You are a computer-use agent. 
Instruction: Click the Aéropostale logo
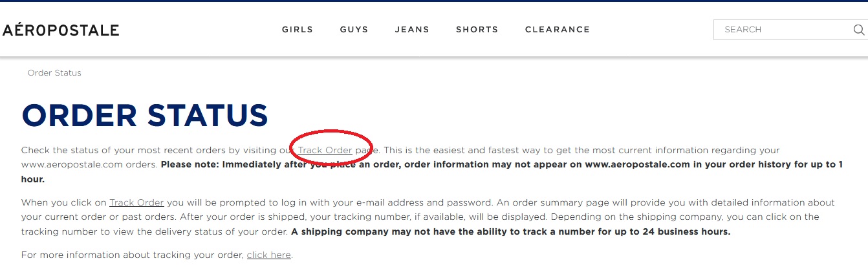click(x=61, y=30)
